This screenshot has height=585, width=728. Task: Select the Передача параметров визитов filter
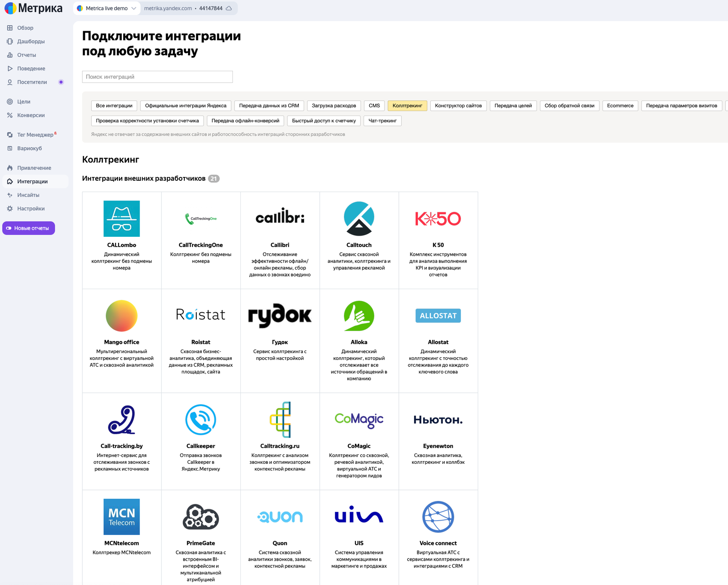point(682,106)
